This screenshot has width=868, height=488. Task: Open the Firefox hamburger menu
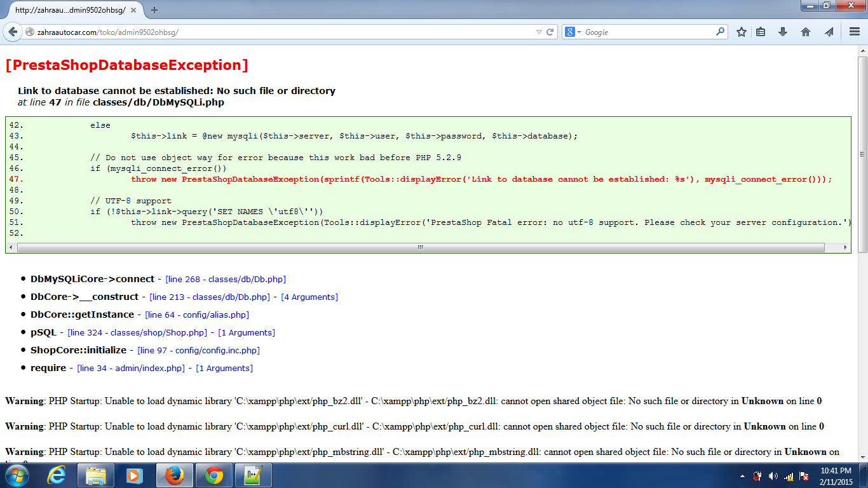click(855, 32)
